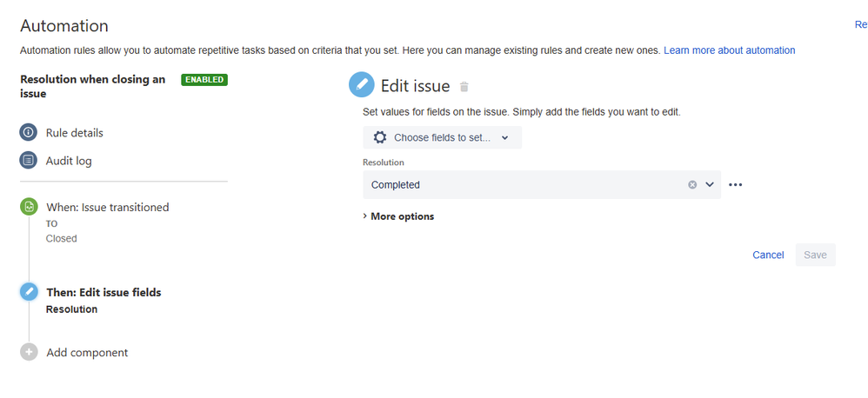Click the Resolution label under Edit issue fields
This screenshot has width=868, height=398.
point(72,309)
